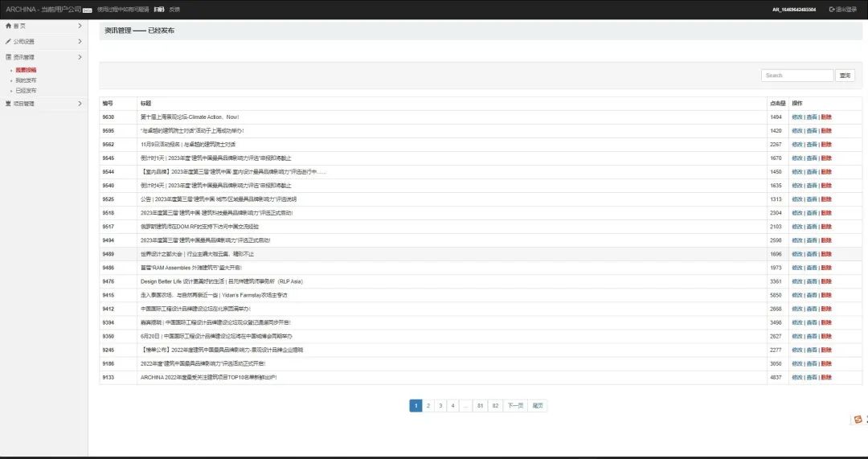Click the account name AR_16469642485504
868x459 pixels.
(x=794, y=10)
